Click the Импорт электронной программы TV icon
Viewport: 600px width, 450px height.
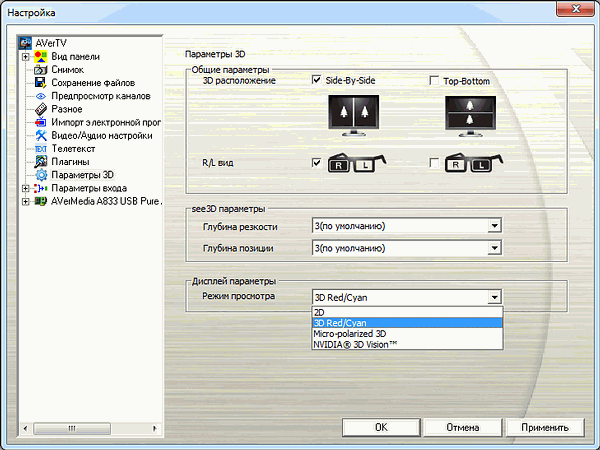tap(41, 122)
